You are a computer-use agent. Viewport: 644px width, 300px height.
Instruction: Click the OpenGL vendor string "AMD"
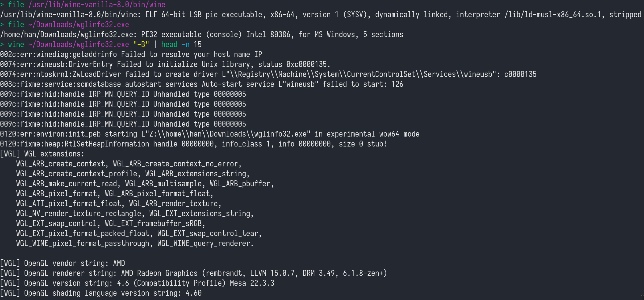click(119, 263)
